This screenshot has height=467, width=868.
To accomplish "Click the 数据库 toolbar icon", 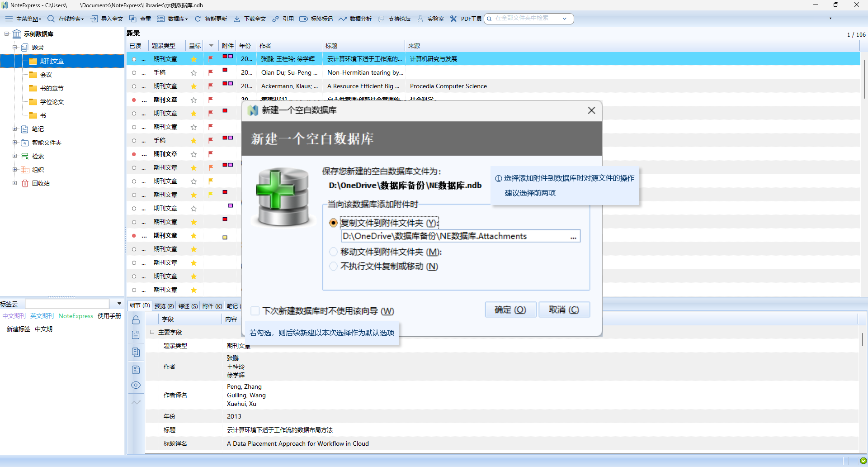I will coord(161,19).
